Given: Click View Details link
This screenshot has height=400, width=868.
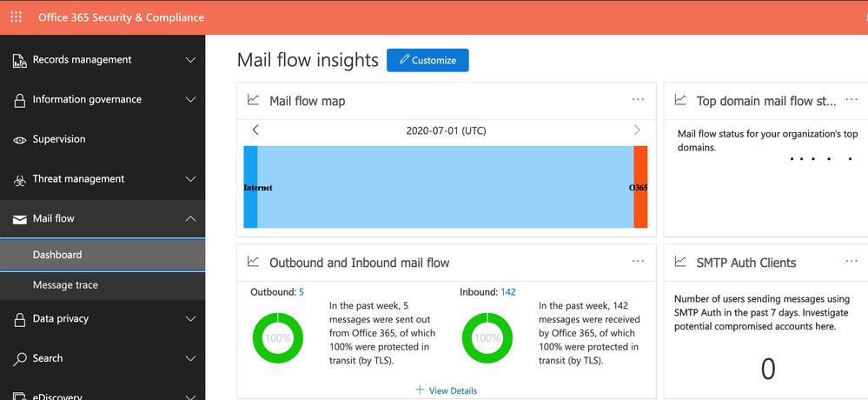Looking at the screenshot, I should tap(453, 390).
